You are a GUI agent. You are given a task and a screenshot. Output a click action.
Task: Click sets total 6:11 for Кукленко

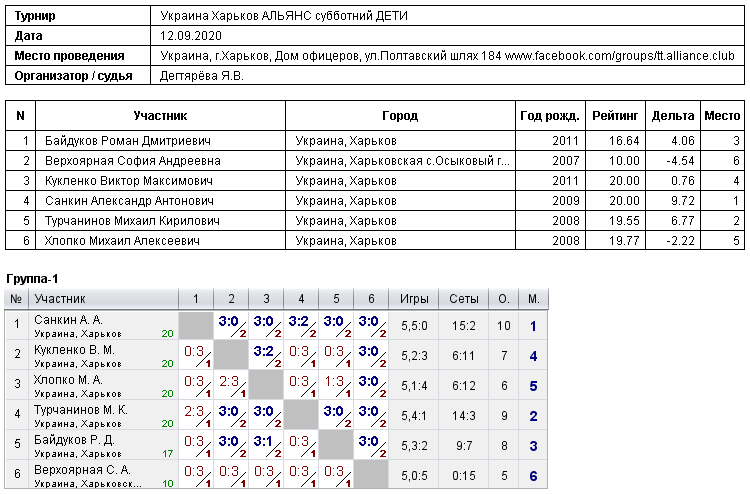[464, 356]
